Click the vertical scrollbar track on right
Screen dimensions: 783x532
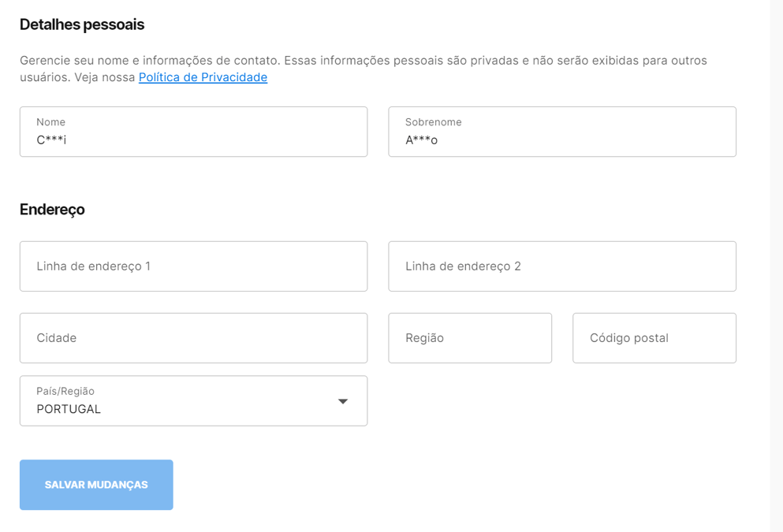coord(777,266)
